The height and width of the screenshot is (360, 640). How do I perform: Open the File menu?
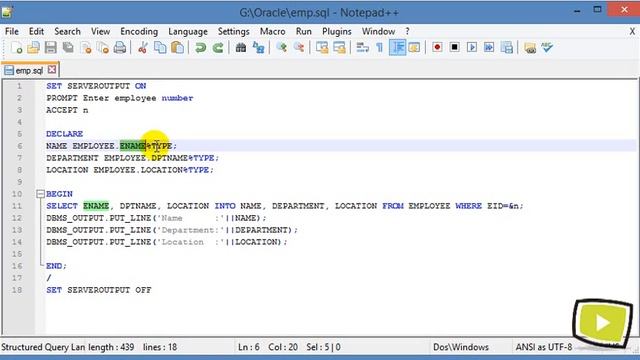coord(12,31)
